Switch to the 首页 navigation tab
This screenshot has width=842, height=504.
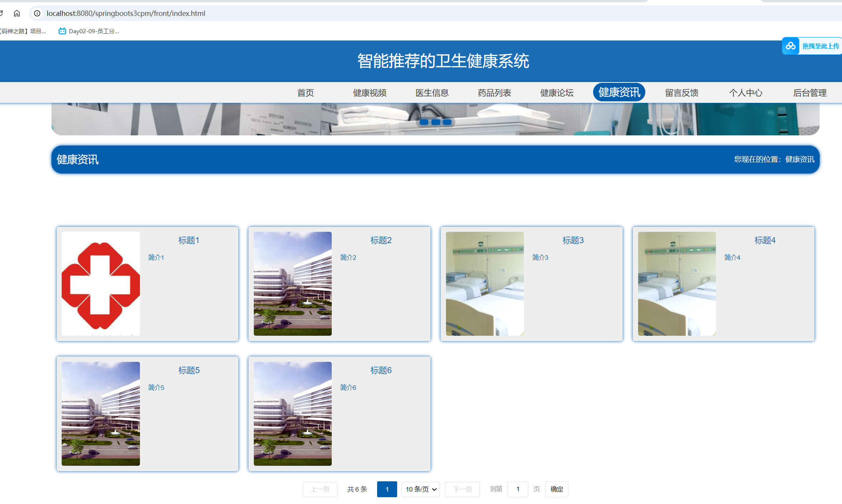pyautogui.click(x=305, y=93)
